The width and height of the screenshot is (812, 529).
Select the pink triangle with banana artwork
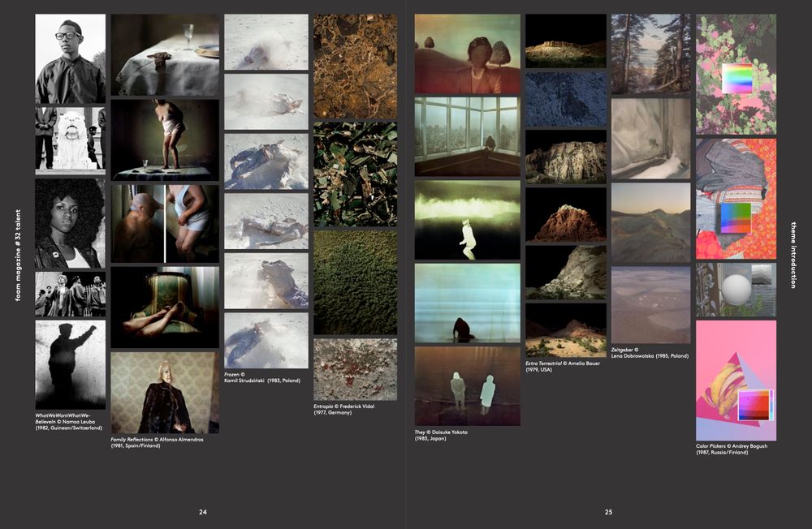pos(736,380)
